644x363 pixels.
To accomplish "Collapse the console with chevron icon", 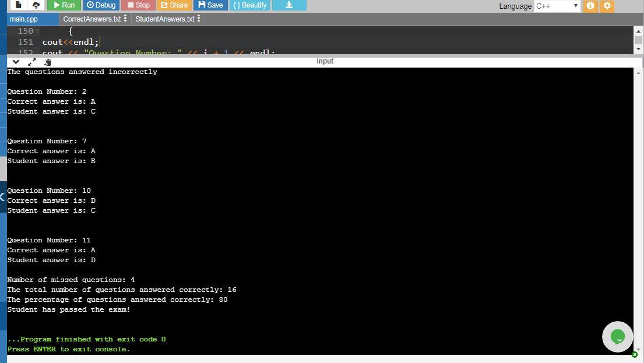I will (x=16, y=62).
